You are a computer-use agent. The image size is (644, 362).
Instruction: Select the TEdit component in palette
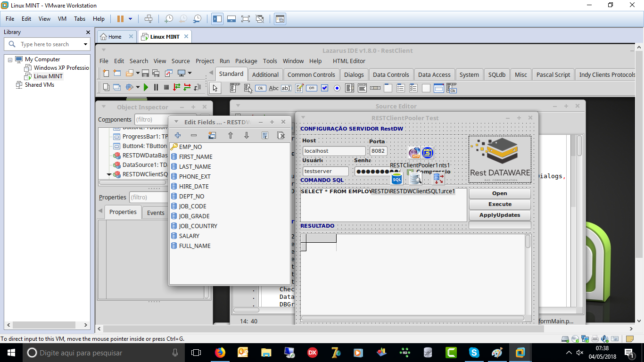pyautogui.click(x=286, y=88)
